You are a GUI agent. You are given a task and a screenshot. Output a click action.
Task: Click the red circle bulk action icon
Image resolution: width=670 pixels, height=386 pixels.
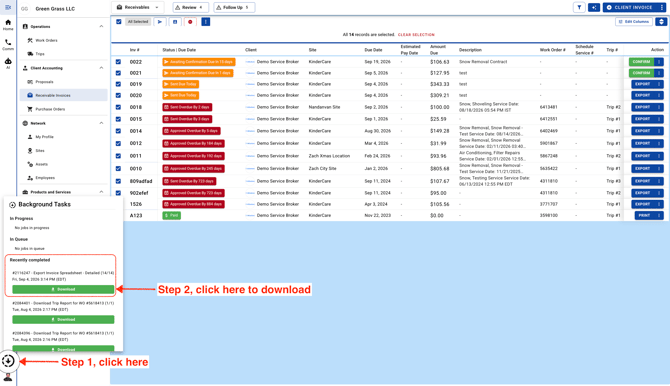190,22
